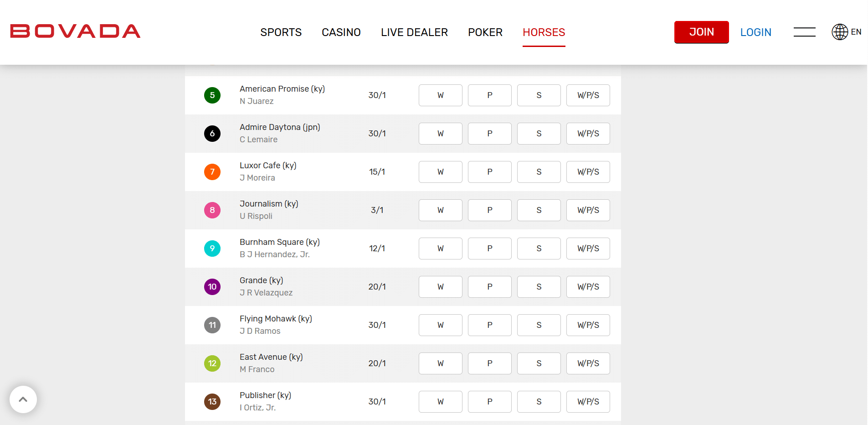Select W/P/S for East Avenue
868x425 pixels.
[588, 363]
